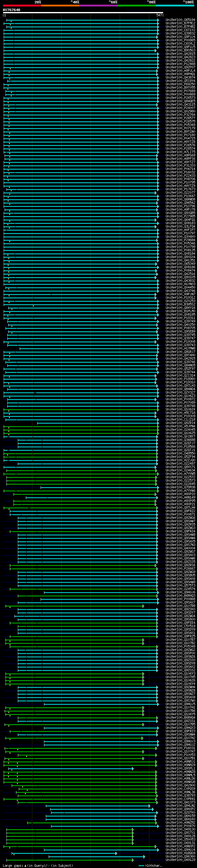This screenshot has height=868, width=197.
Task: Open the UniRef100_P26667 entry
Action: click(x=180, y=568)
